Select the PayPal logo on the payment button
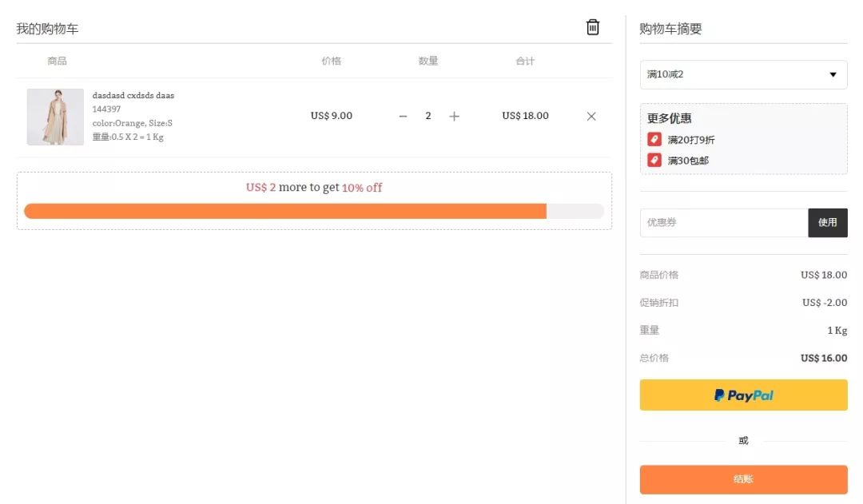Image resolution: width=863 pixels, height=504 pixels. tap(742, 395)
